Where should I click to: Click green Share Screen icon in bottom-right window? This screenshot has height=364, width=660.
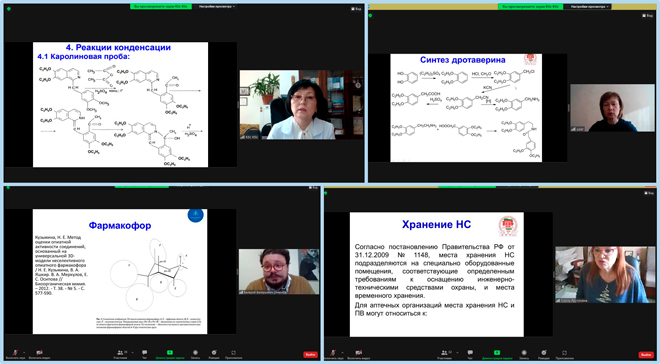click(497, 353)
